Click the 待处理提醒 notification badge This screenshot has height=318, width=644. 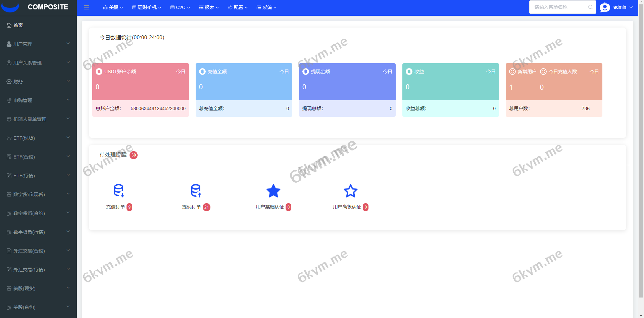click(x=134, y=155)
